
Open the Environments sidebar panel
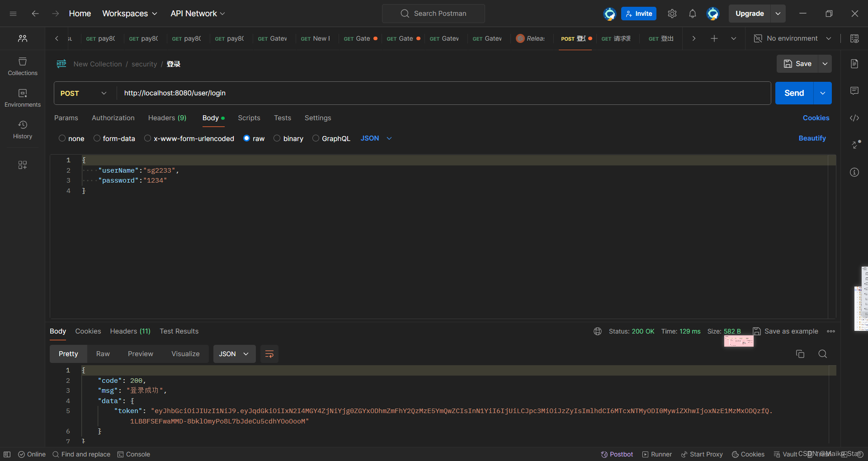tap(23, 98)
